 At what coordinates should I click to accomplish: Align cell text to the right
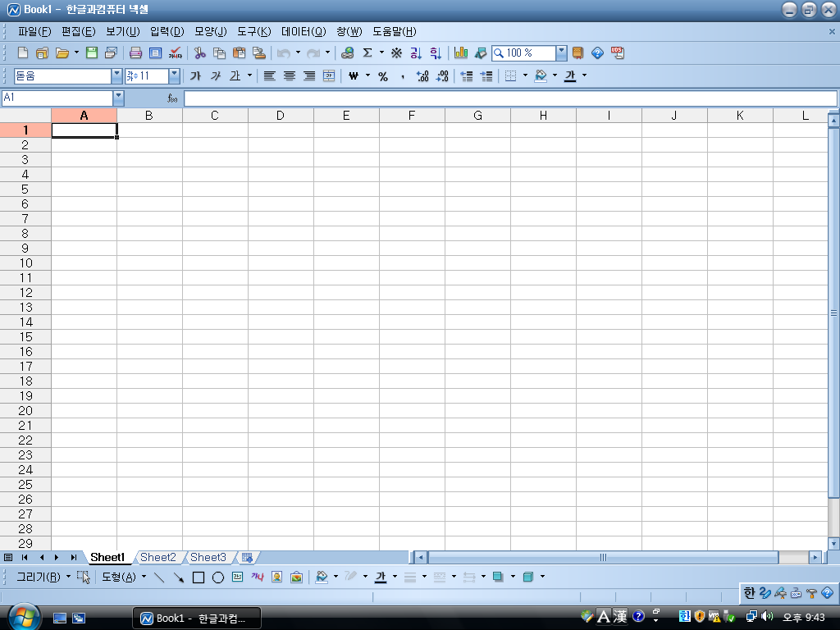tap(309, 76)
